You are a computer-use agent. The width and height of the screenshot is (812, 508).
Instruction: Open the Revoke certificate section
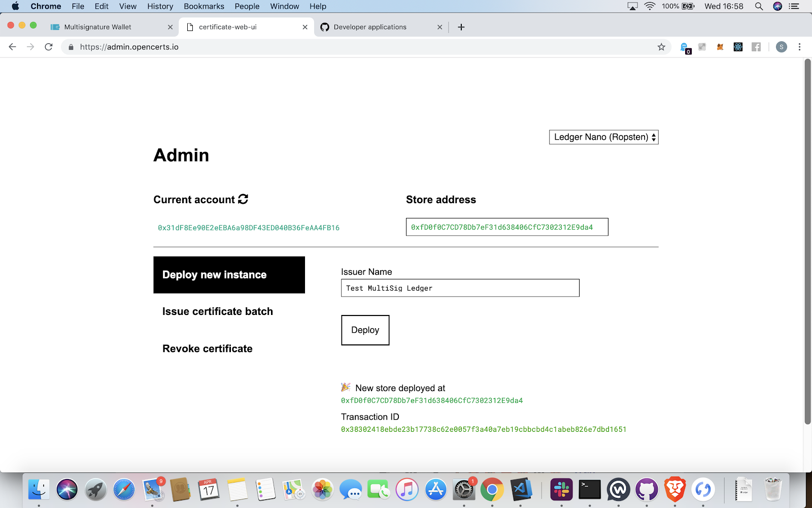tap(208, 348)
